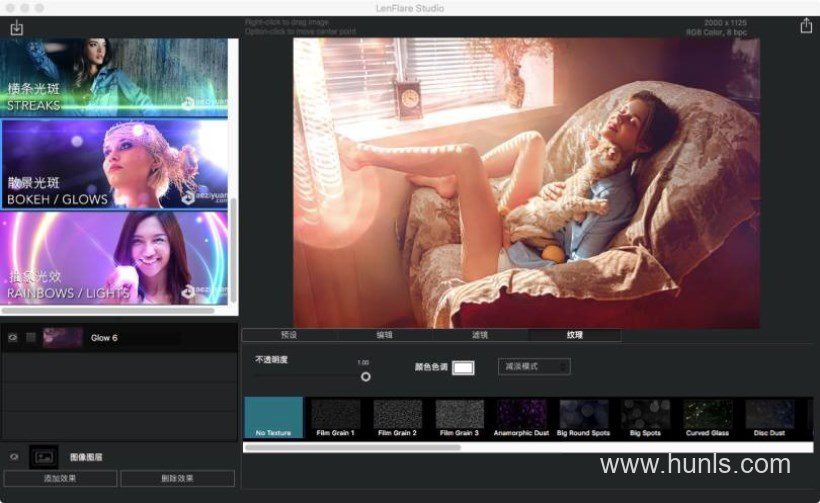
Task: Click the main preview image canvas
Action: point(526,183)
